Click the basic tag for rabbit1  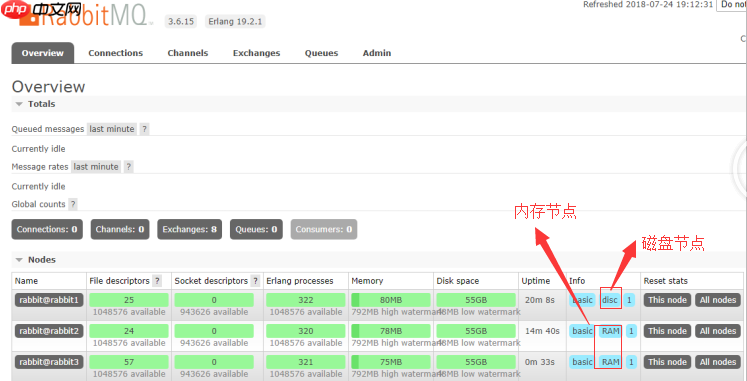tap(582, 300)
